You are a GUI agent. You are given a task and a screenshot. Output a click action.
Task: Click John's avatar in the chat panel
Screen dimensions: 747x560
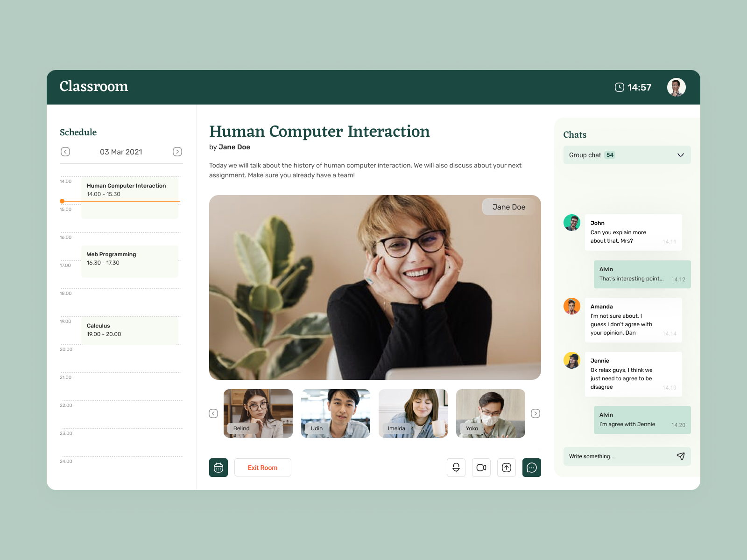pos(571,223)
